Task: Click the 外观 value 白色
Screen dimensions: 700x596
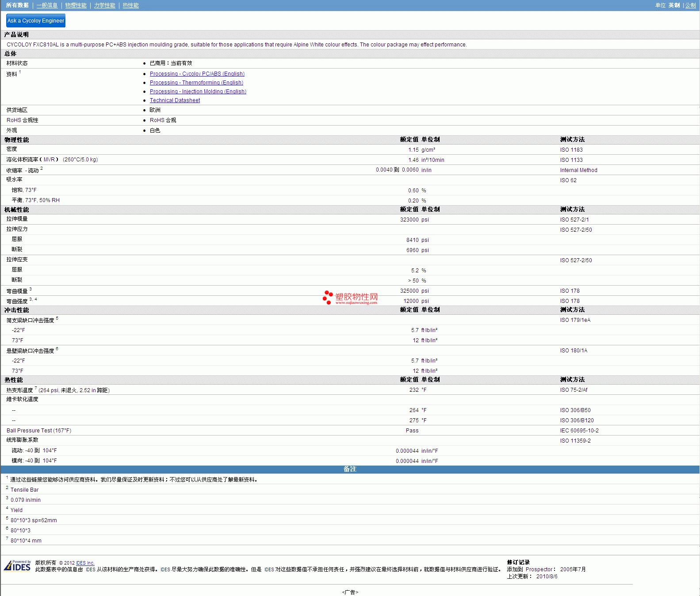Action: pos(155,130)
